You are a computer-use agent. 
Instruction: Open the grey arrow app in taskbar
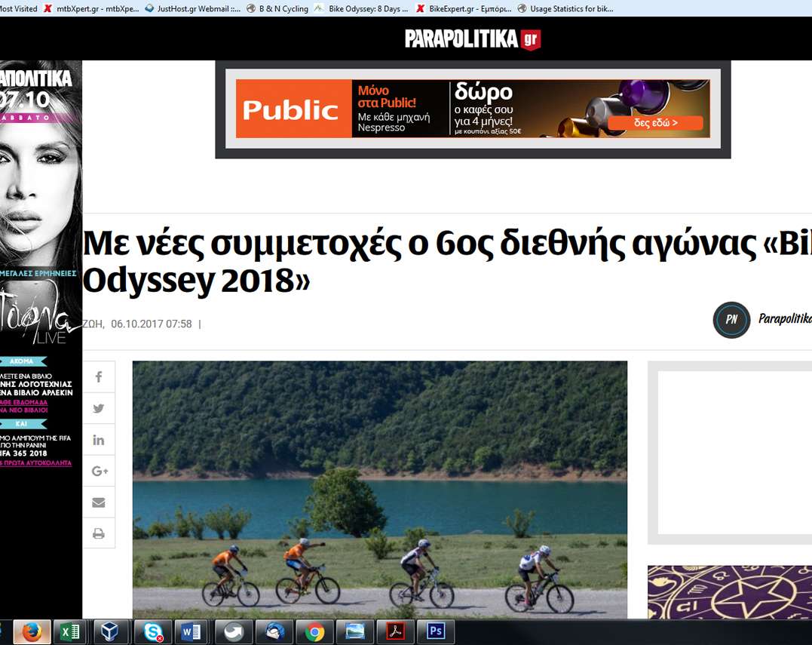(234, 632)
